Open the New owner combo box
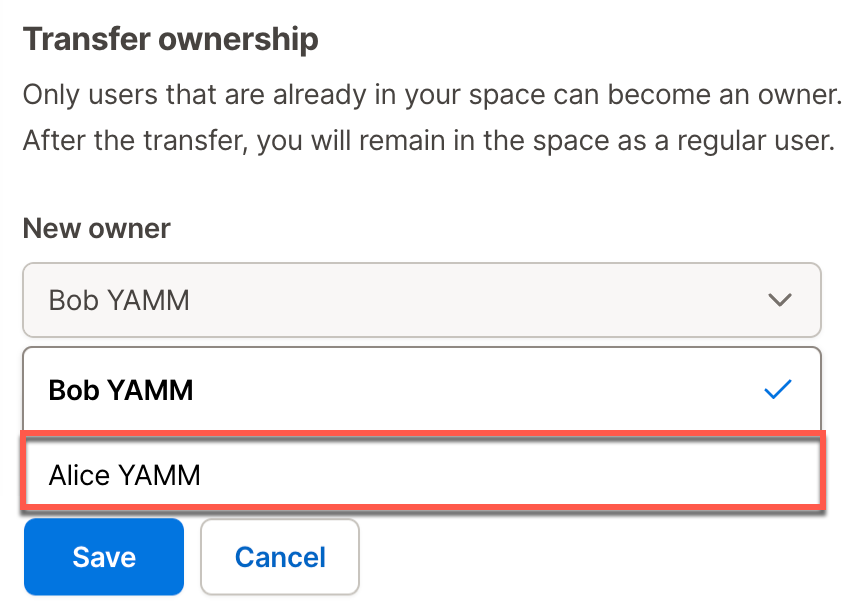This screenshot has height=612, width=854. [x=422, y=300]
